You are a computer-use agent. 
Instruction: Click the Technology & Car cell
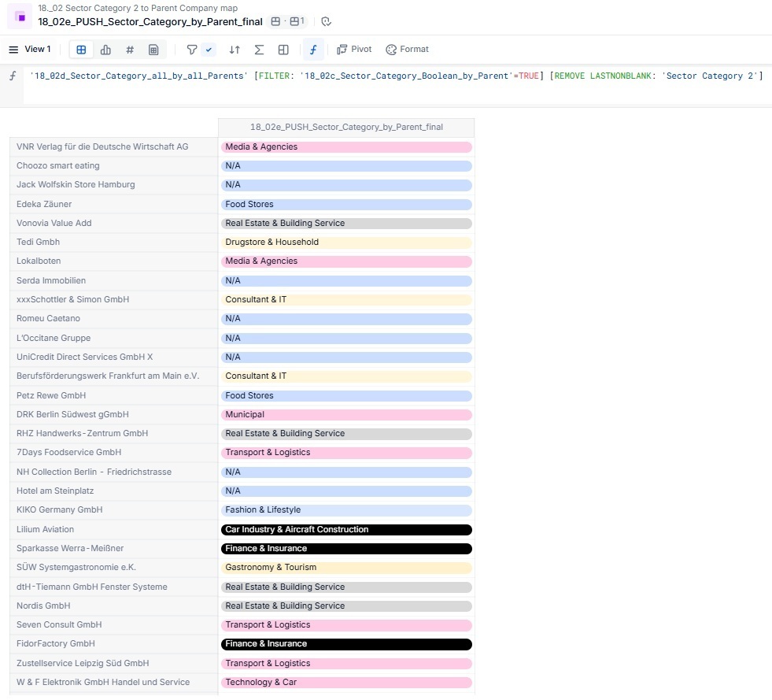[346, 683]
